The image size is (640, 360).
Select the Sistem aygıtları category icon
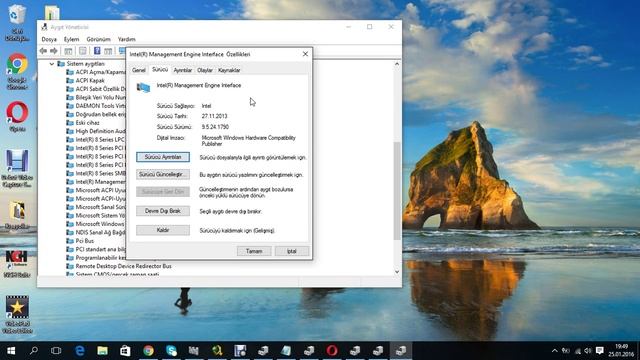click(61, 64)
